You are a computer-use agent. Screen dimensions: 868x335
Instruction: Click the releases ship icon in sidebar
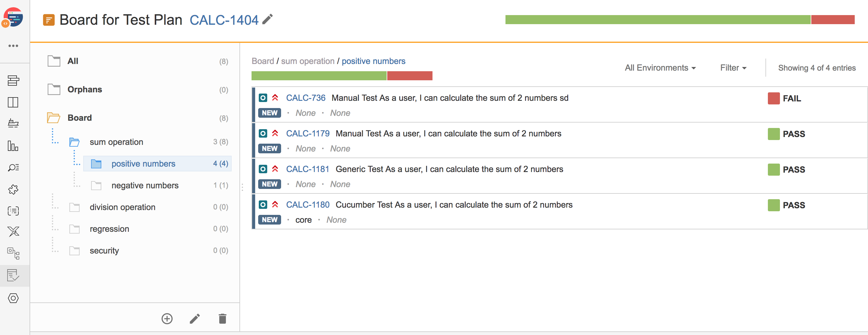pyautogui.click(x=13, y=123)
